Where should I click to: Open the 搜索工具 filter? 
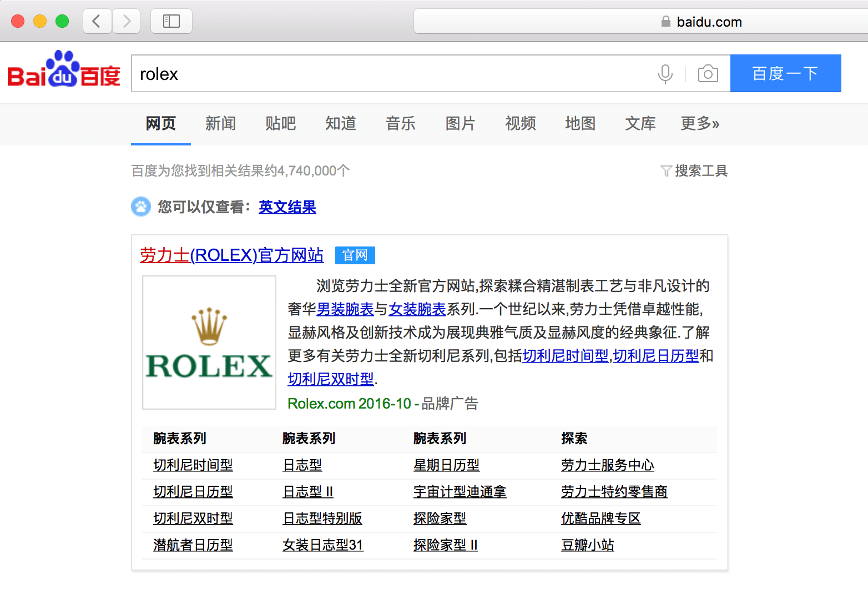(x=694, y=170)
